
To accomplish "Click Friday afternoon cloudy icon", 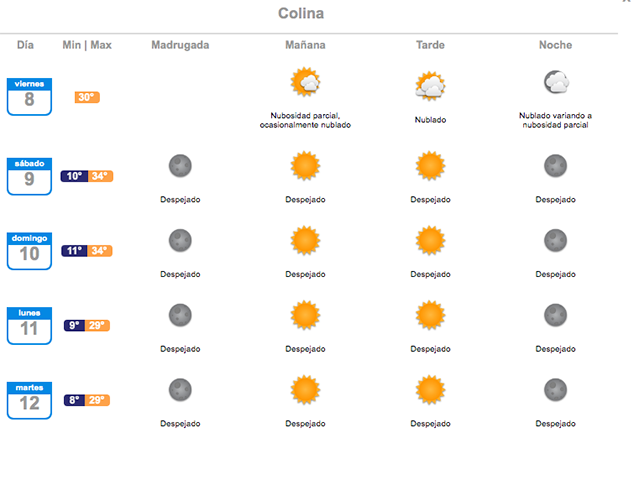I will tap(430, 86).
